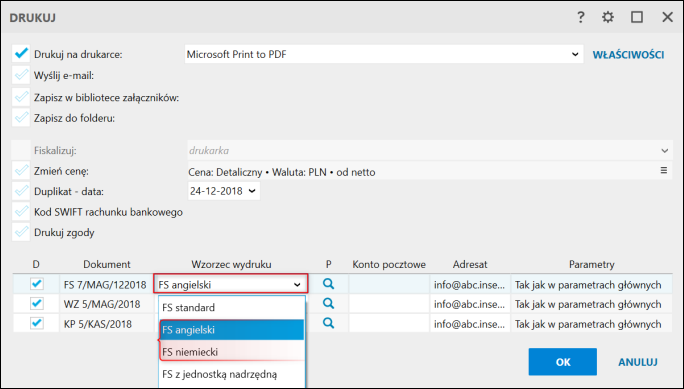Uncheck the WZ 5/MAG/2018 document row
Screen dimensions: 684x389
(x=37, y=304)
